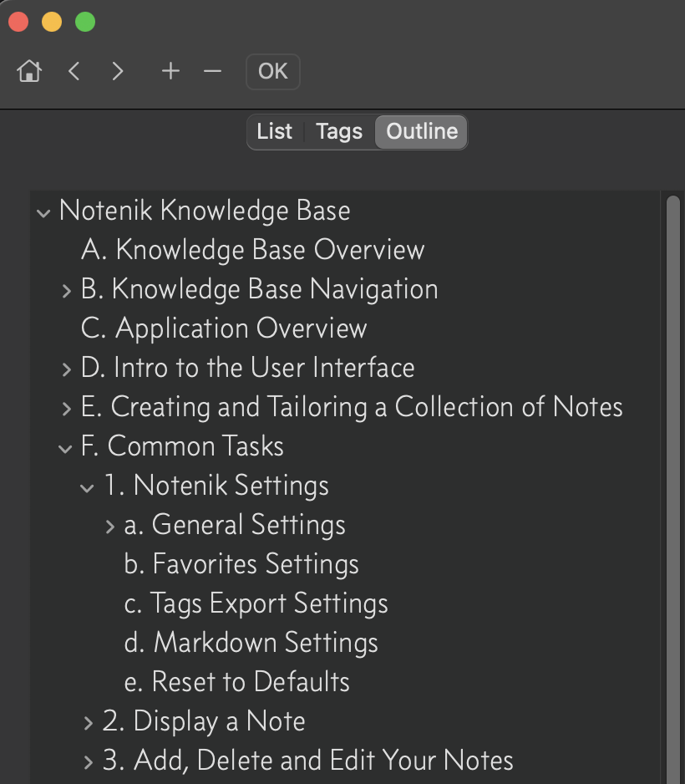
Task: Go back with the left arrow
Action: [x=74, y=71]
